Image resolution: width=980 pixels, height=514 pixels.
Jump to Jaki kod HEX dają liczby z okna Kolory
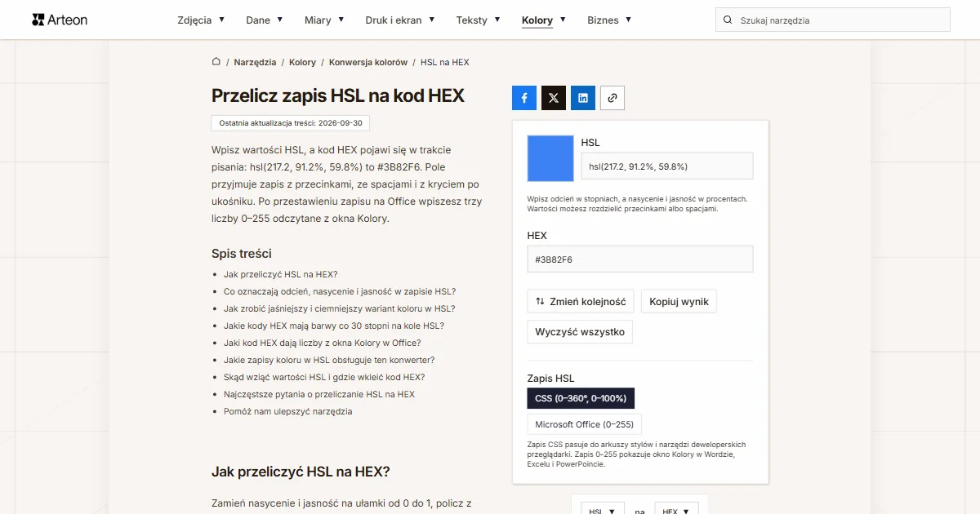coord(323,343)
